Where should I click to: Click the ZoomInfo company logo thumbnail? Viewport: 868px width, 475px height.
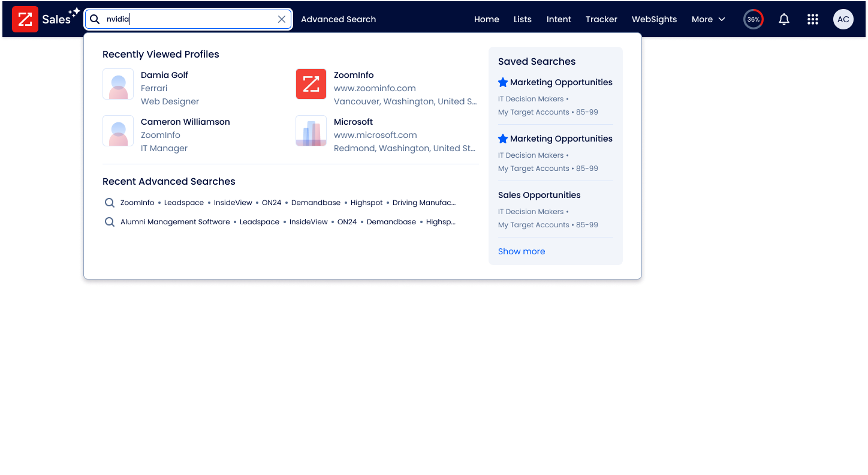tap(311, 84)
